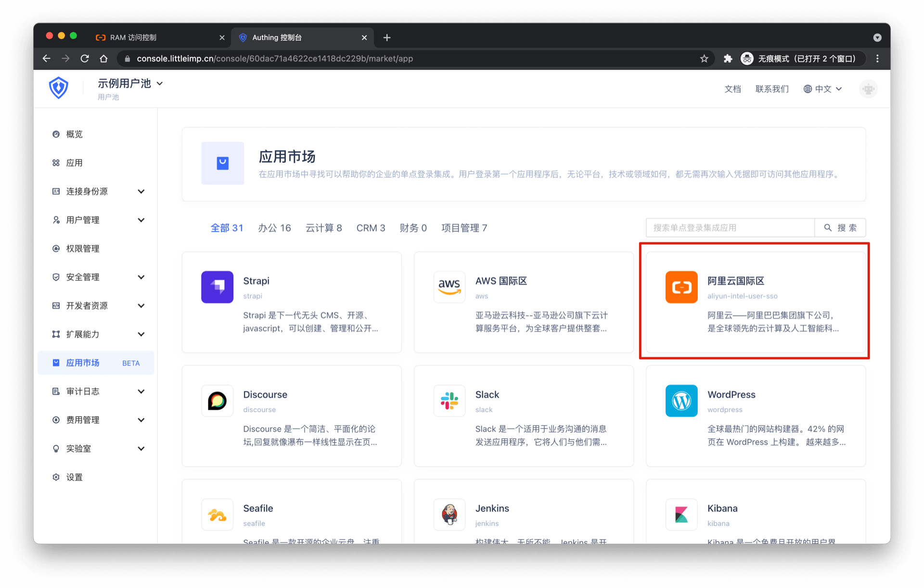
Task: Open the Strapi app icon
Action: 217,287
